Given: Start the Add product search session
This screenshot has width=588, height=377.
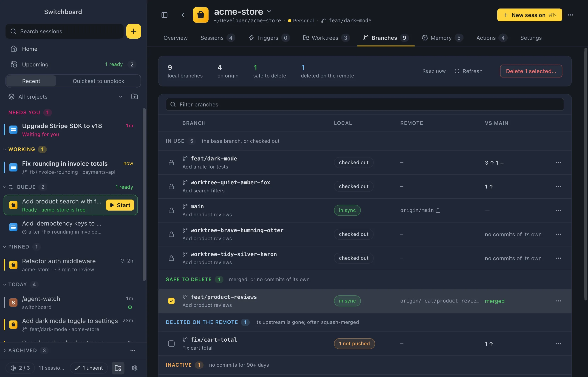Looking at the screenshot, I should [120, 205].
